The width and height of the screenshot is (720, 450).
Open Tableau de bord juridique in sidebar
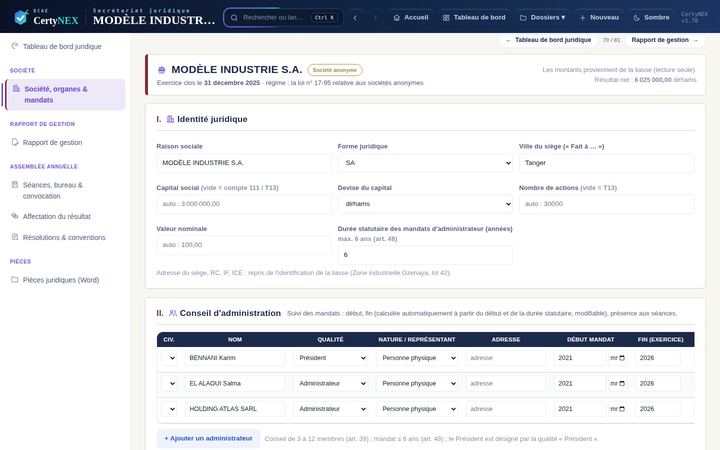(x=65, y=46)
